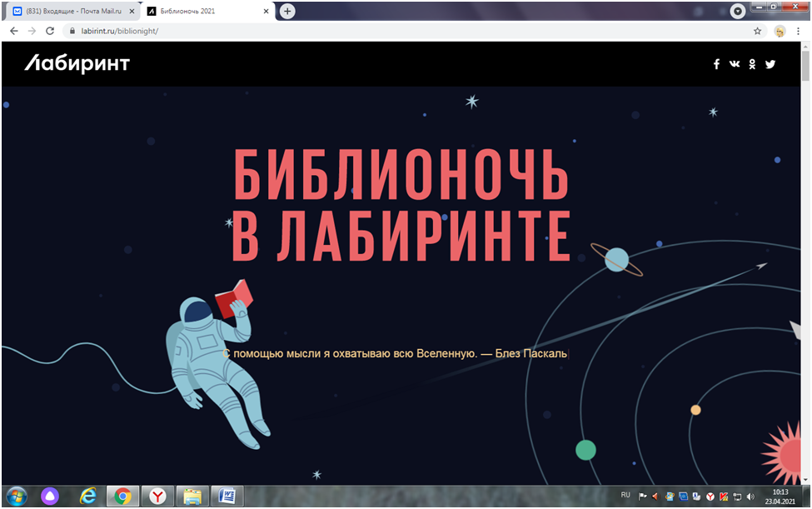Image resolution: width=812 pixels, height=509 pixels.
Task: Open Microsoft Word from taskbar
Action: tap(227, 497)
